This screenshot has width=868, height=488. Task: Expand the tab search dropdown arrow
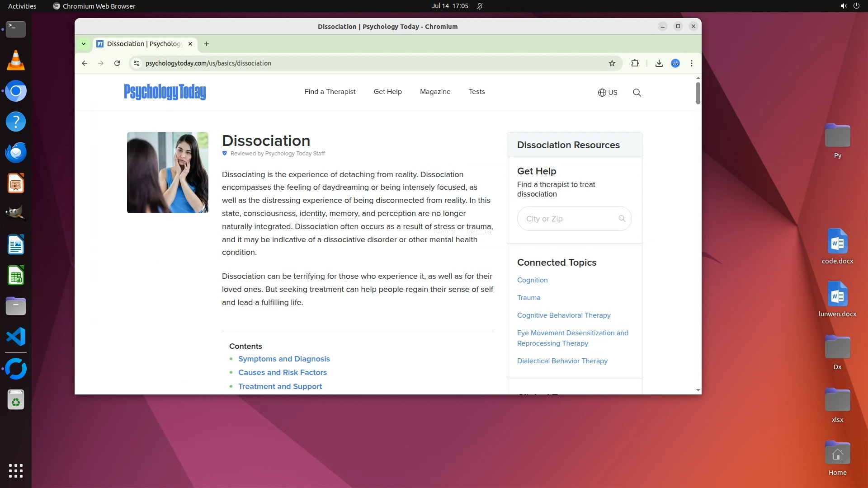[84, 44]
